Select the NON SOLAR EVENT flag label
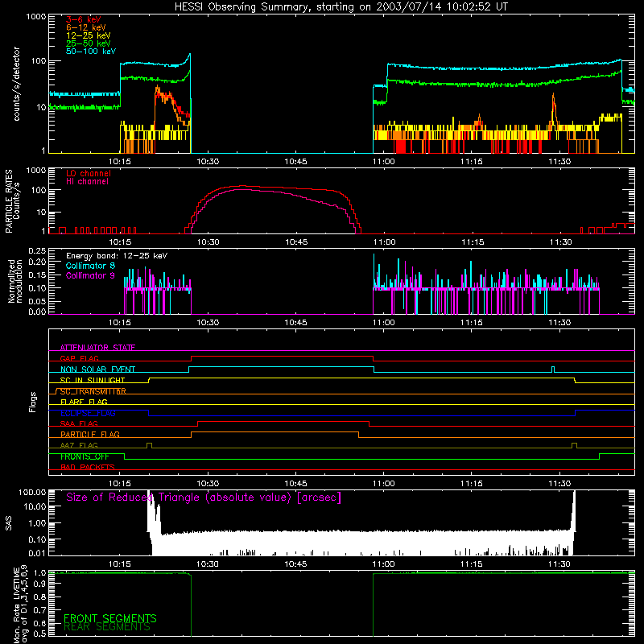This screenshot has width=644, height=644. 97,369
